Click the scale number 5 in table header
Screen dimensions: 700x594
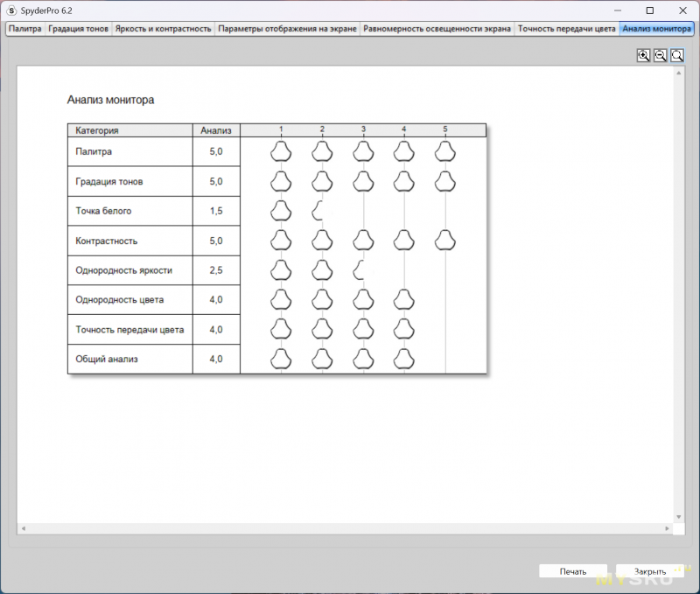click(445, 129)
